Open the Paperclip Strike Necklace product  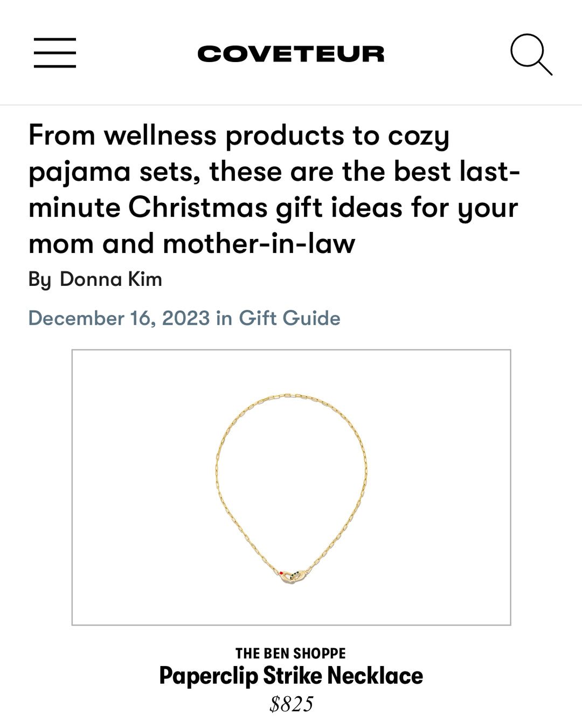tap(291, 676)
